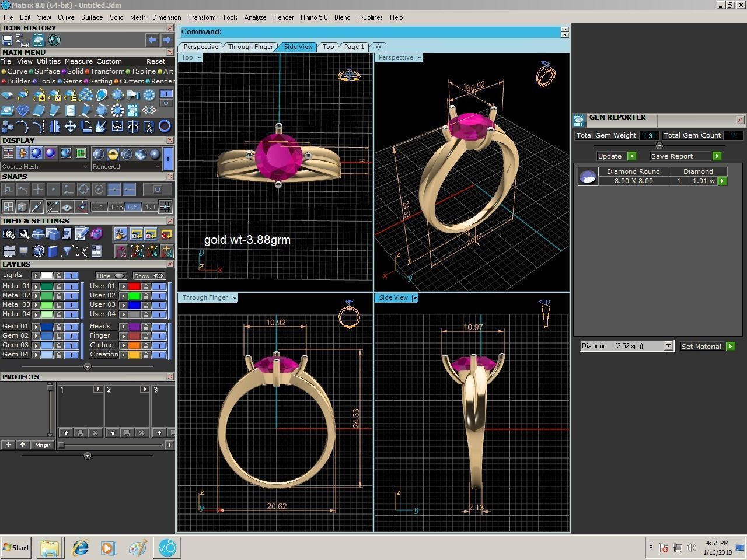Click the notepad with pencil icon
The image size is (747, 560).
pyautogui.click(x=81, y=235)
